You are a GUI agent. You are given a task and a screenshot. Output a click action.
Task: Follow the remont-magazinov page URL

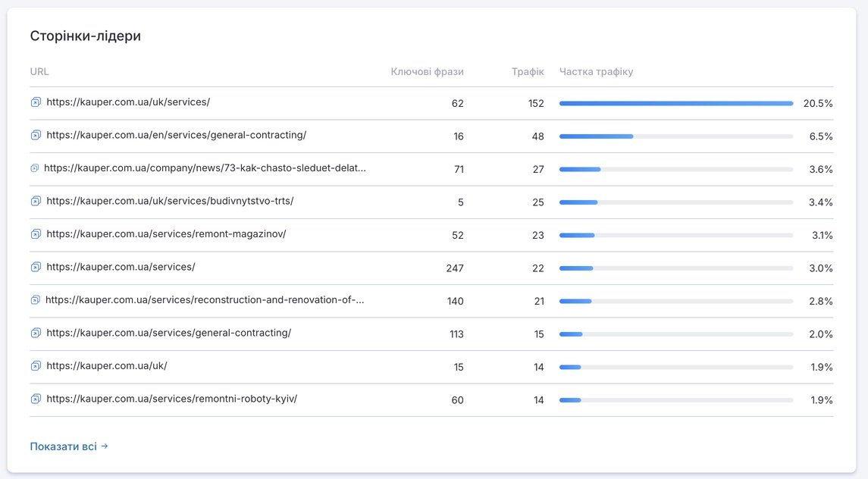pos(166,233)
